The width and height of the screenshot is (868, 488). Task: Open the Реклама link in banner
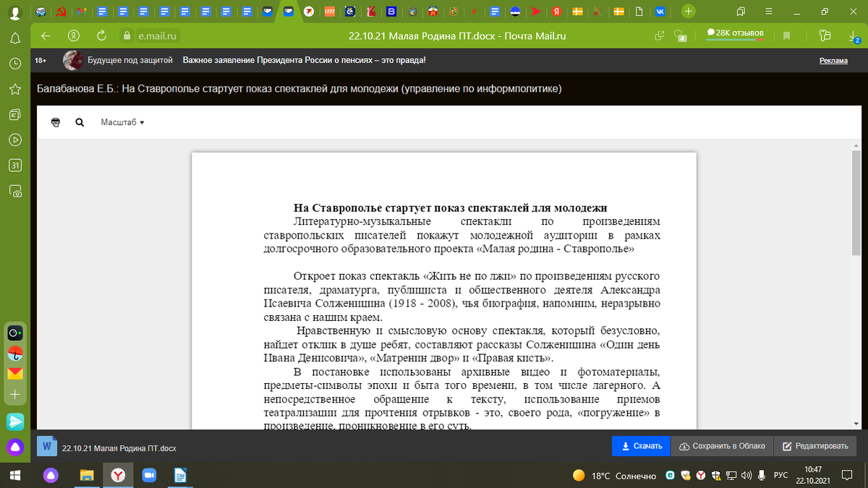coord(833,61)
